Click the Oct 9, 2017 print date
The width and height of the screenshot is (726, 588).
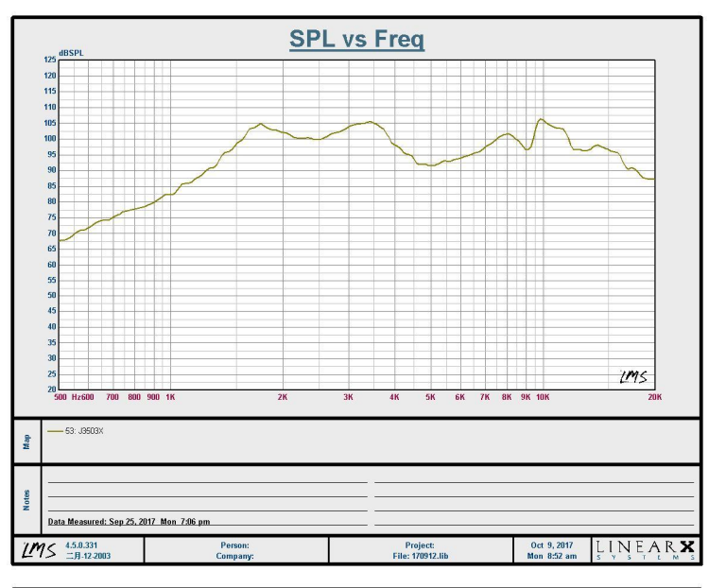click(x=551, y=545)
